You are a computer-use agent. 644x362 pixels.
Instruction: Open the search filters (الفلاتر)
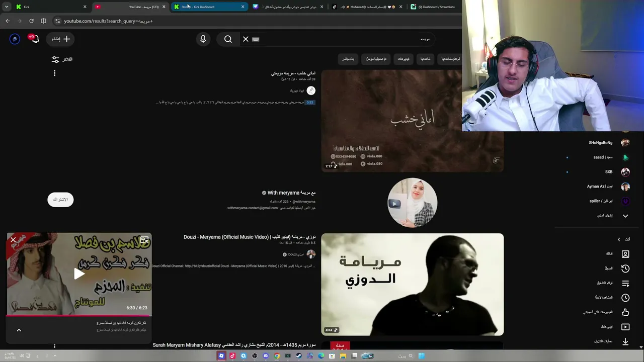point(62,59)
